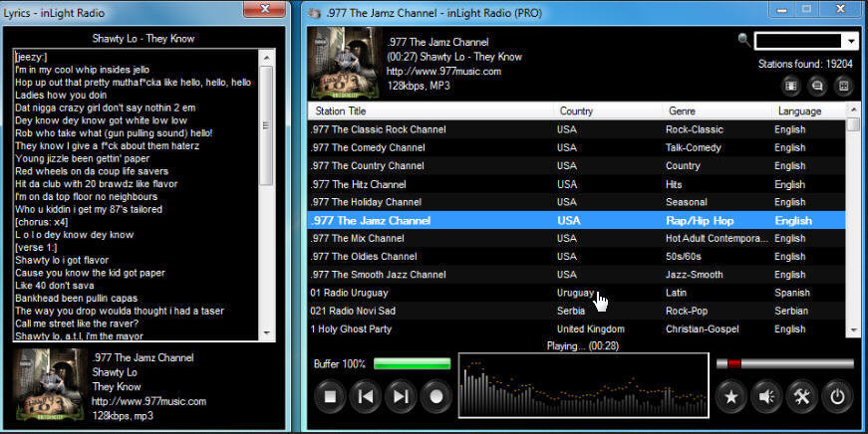
Task: Stop playback with the stop button
Action: pyautogui.click(x=331, y=396)
